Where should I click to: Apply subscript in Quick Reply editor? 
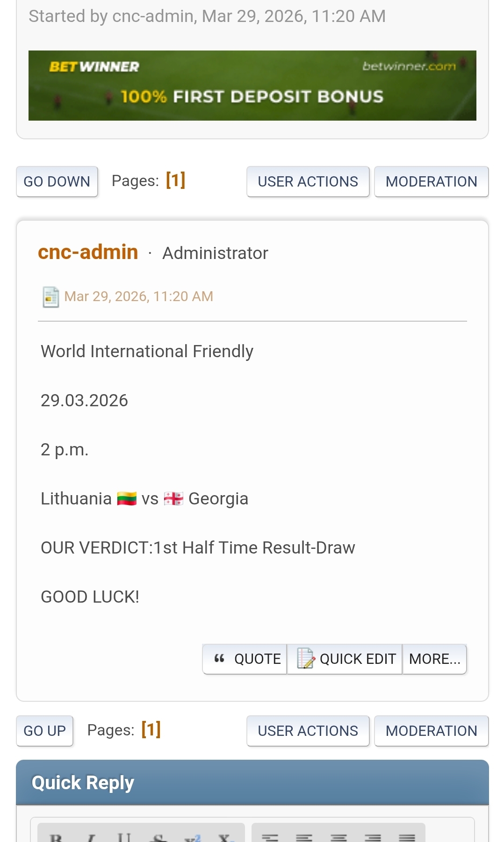coord(226,837)
